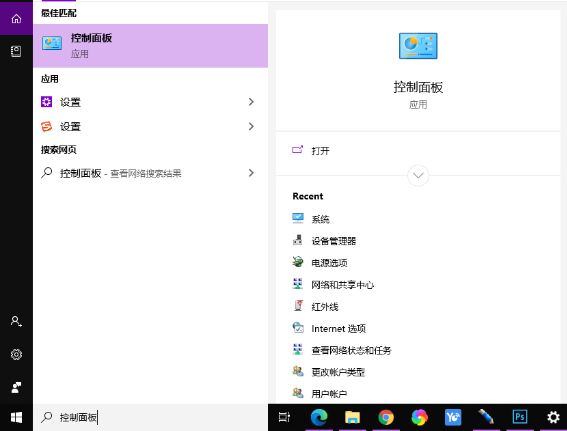567x431 pixels.
Task: Click the 系统 monitor icon
Action: pos(298,218)
